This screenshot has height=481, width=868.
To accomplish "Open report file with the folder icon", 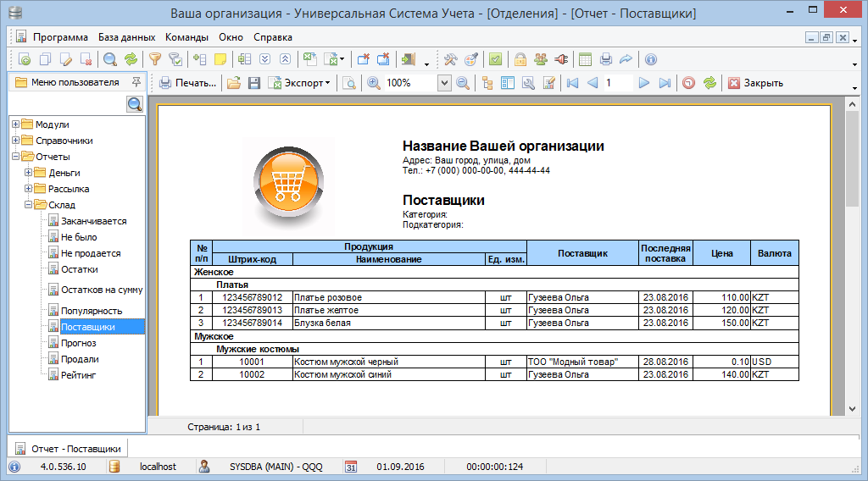I will [x=233, y=83].
